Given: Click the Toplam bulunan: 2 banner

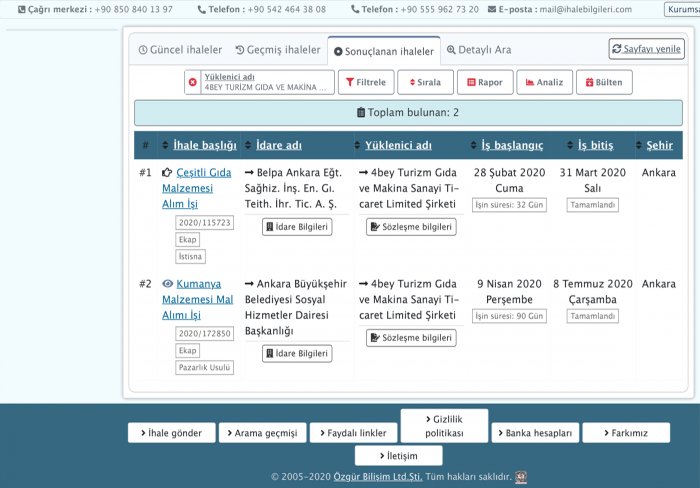Looking at the screenshot, I should (408, 113).
